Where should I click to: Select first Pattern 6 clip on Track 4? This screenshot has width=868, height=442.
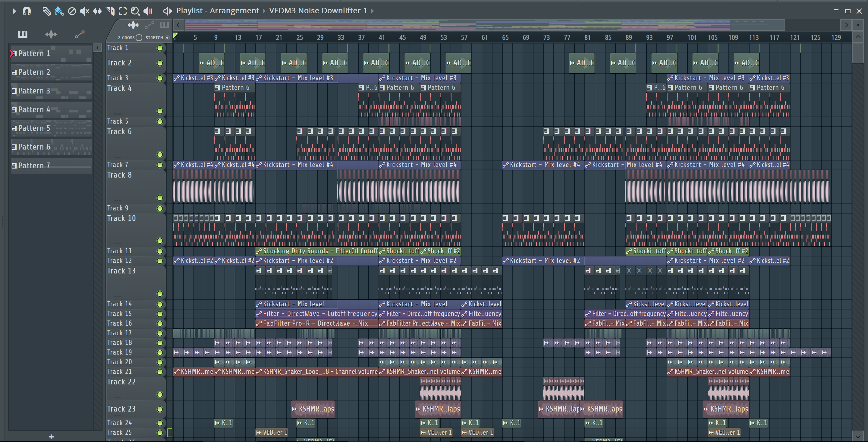click(234, 100)
